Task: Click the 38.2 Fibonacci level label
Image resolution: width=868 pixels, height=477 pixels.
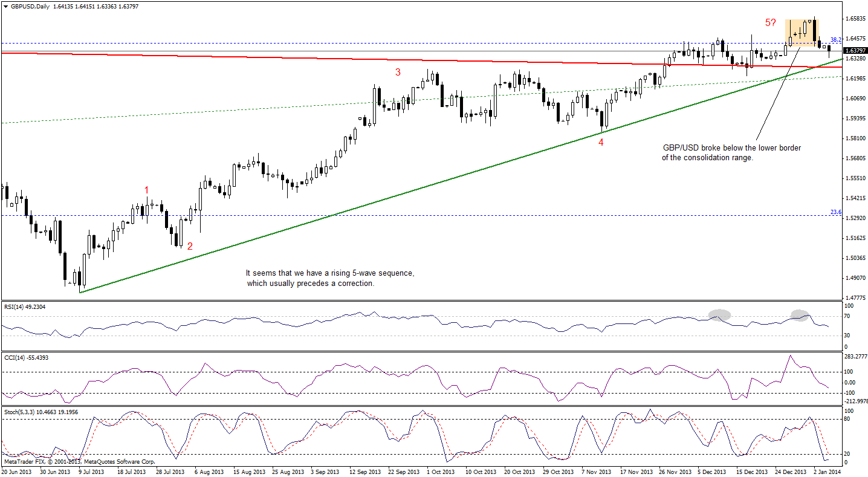Action: tap(837, 39)
